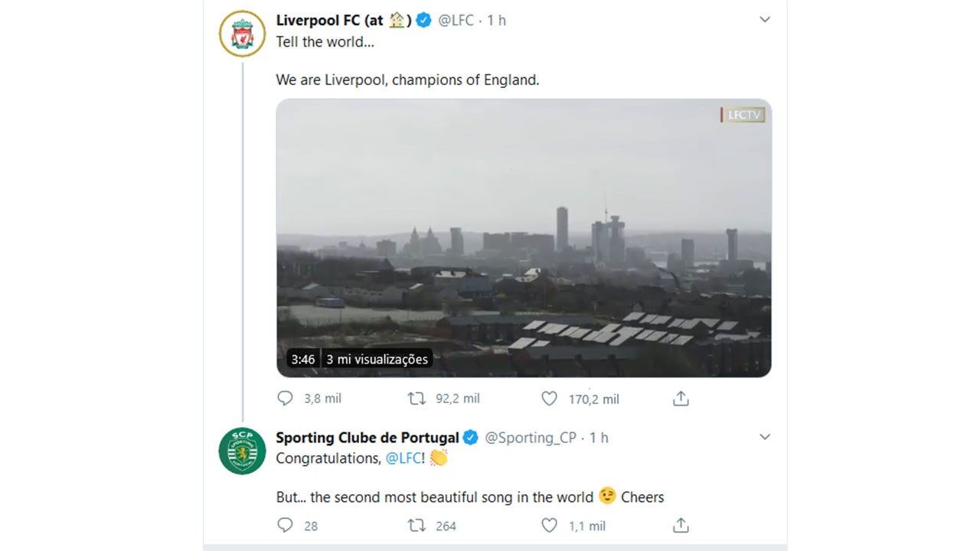Open the Sporting tweet options chevron

click(764, 437)
